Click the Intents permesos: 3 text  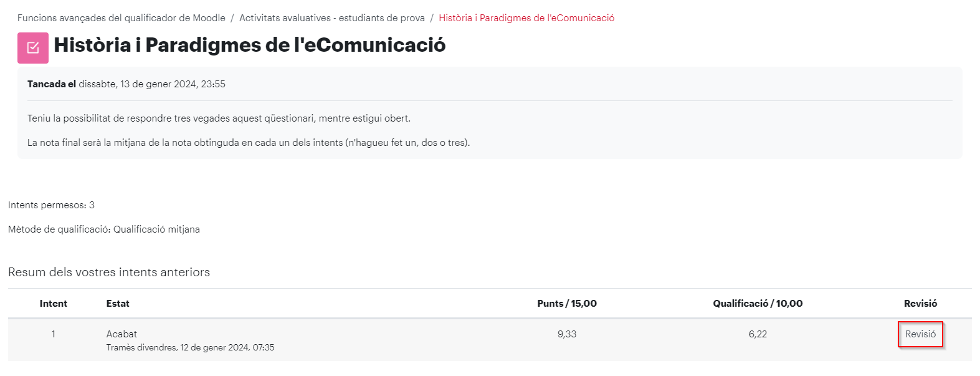51,205
